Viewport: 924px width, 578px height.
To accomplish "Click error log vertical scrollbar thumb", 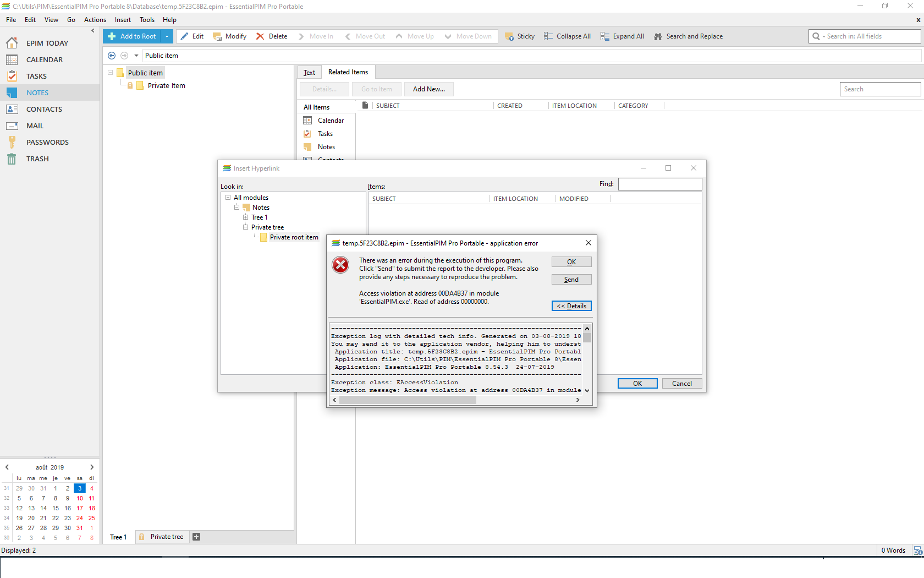I will coord(587,337).
